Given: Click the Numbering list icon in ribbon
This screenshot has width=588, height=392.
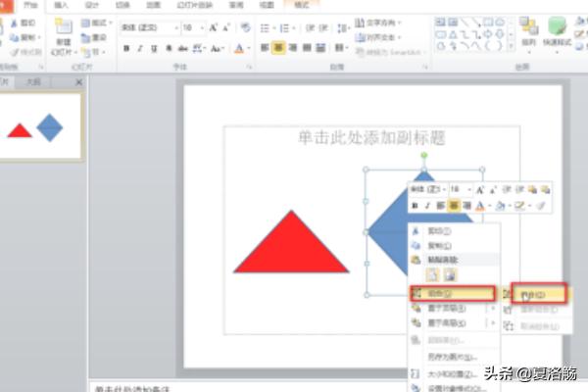Looking at the screenshot, I should 284,27.
